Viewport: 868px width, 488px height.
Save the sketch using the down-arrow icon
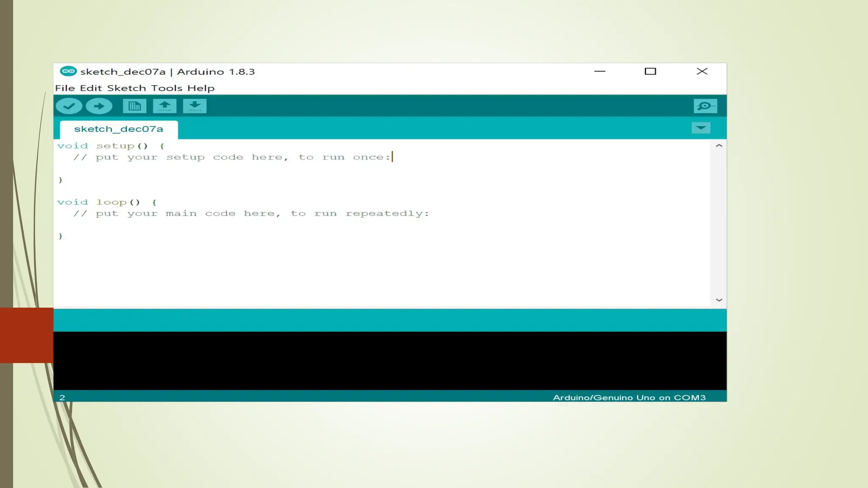[195, 106]
